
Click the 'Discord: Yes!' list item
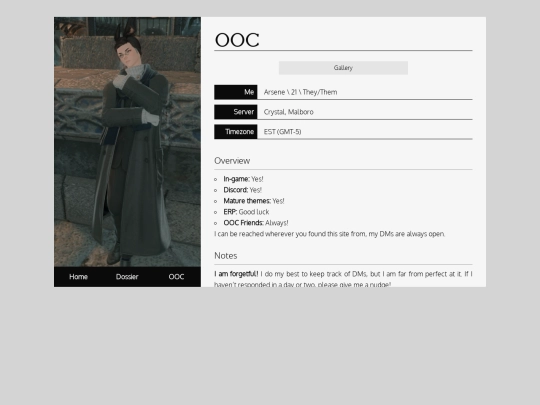[x=243, y=190]
